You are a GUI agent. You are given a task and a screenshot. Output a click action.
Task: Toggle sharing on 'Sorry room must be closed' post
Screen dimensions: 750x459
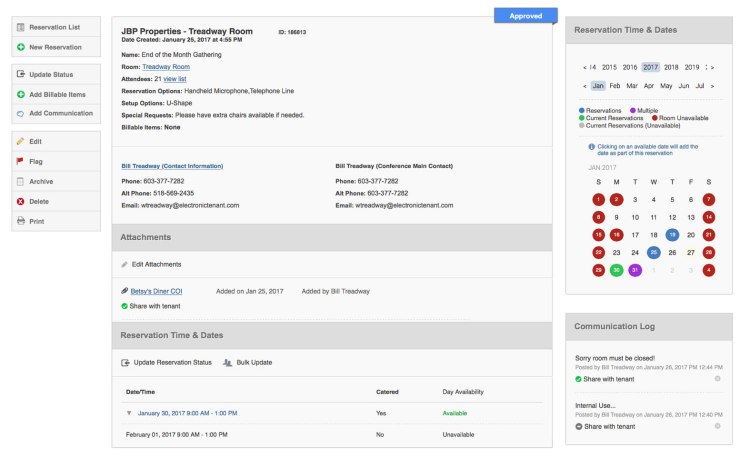click(x=580, y=379)
